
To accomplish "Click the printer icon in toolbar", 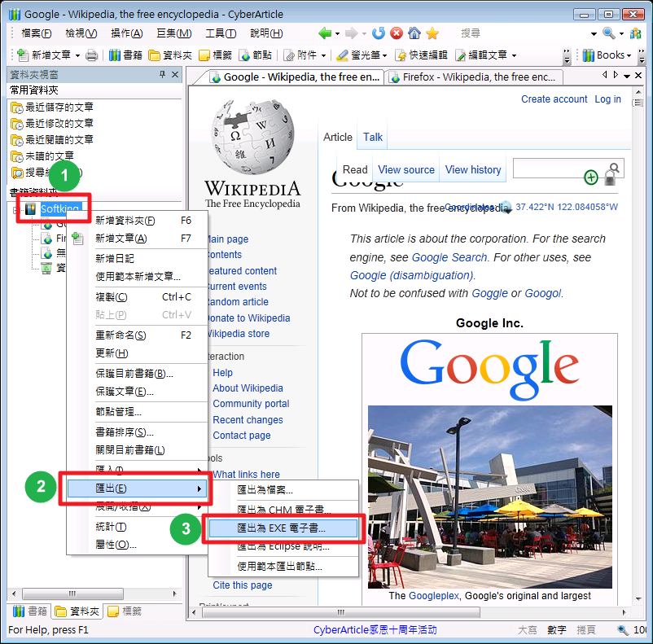I will [x=92, y=55].
